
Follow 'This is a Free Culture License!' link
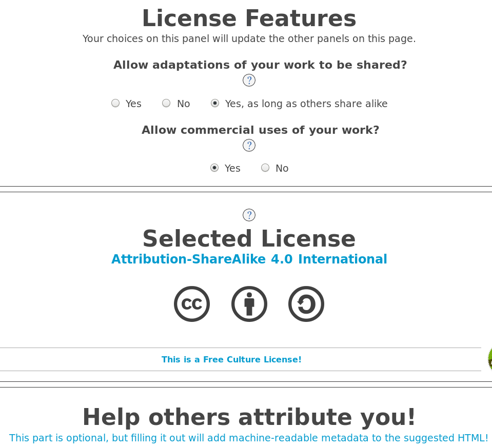pos(231,359)
